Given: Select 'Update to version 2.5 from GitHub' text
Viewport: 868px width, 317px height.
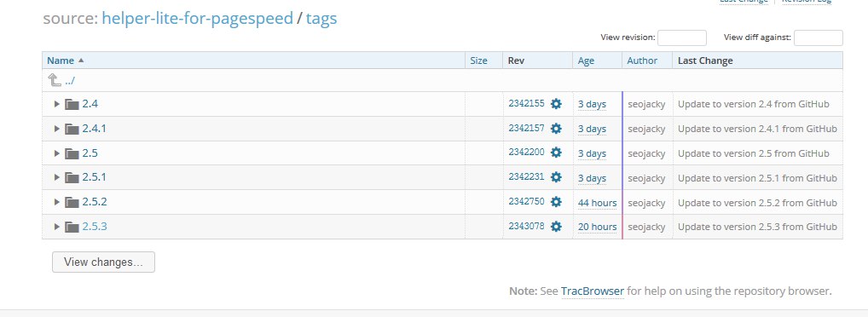Looking at the screenshot, I should [754, 153].
